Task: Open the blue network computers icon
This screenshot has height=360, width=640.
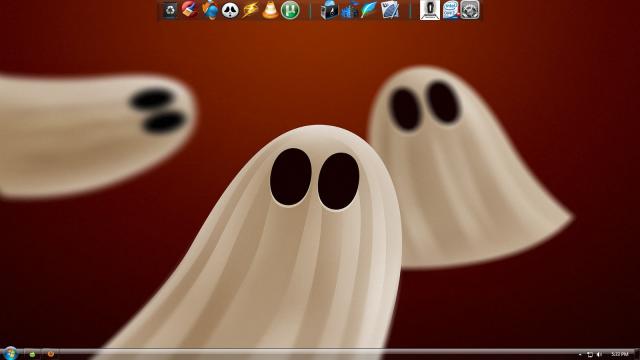Action: coord(349,10)
